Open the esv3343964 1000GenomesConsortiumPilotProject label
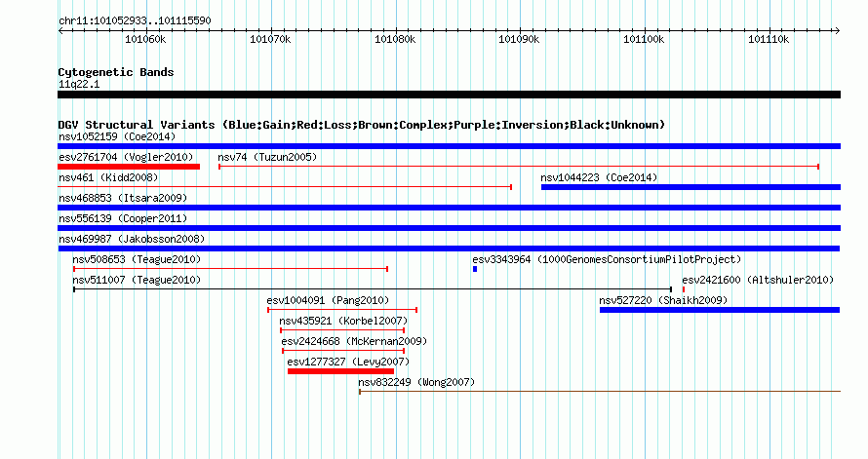868x459 pixels. click(607, 259)
